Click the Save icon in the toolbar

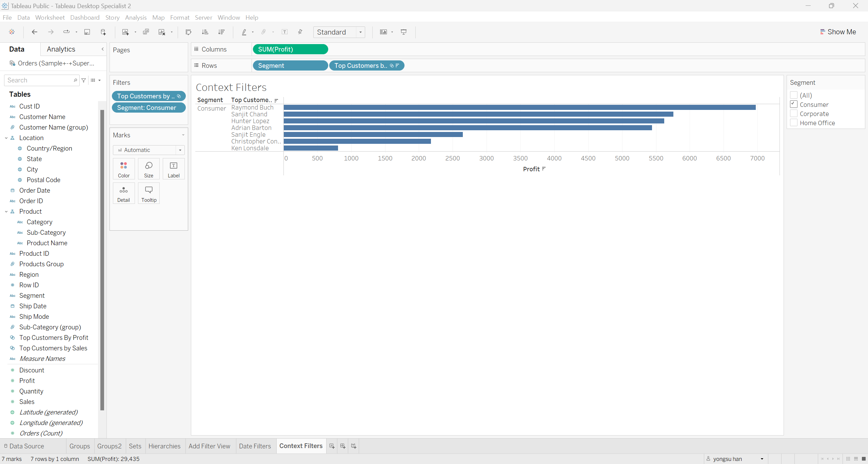(x=87, y=32)
